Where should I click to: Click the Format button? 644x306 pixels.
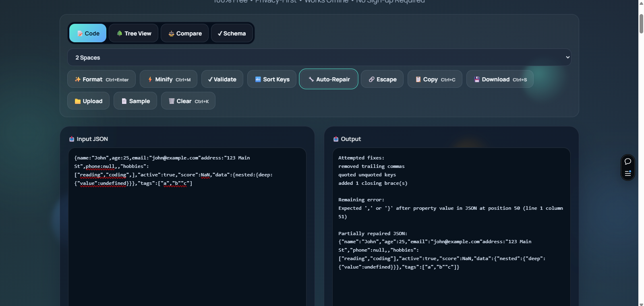(x=101, y=79)
